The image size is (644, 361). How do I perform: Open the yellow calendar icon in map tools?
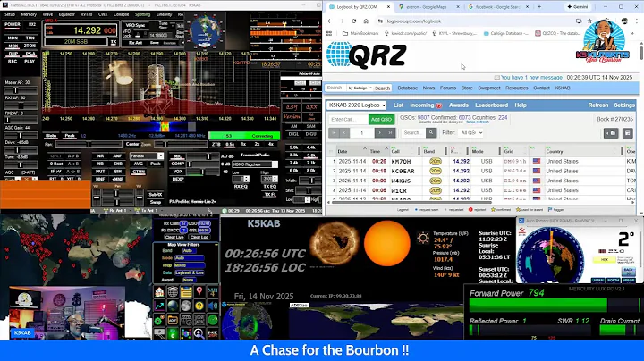point(186,291)
